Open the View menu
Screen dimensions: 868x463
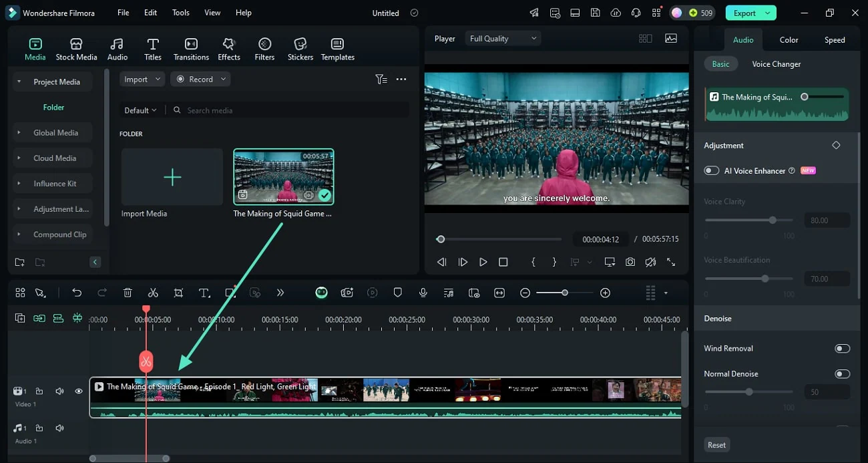tap(212, 13)
